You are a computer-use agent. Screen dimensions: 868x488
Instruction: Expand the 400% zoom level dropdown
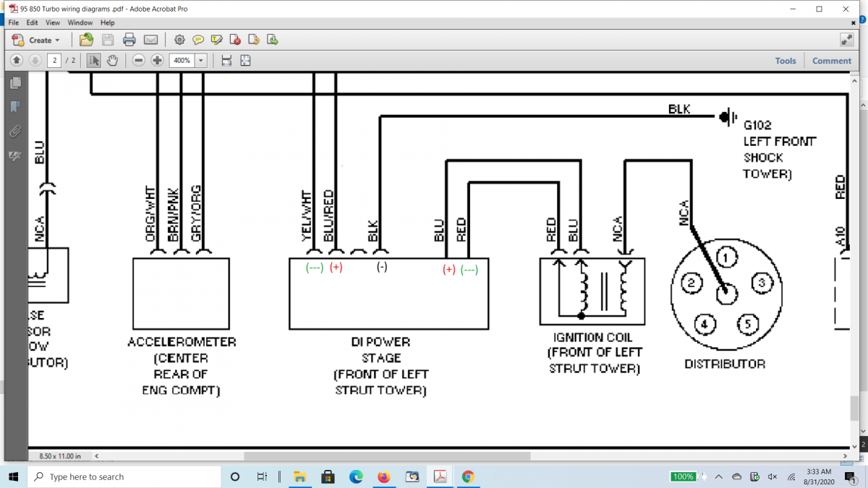coord(201,61)
